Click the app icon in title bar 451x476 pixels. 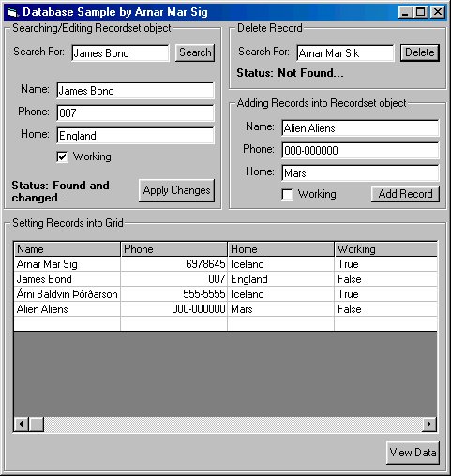tap(12, 12)
